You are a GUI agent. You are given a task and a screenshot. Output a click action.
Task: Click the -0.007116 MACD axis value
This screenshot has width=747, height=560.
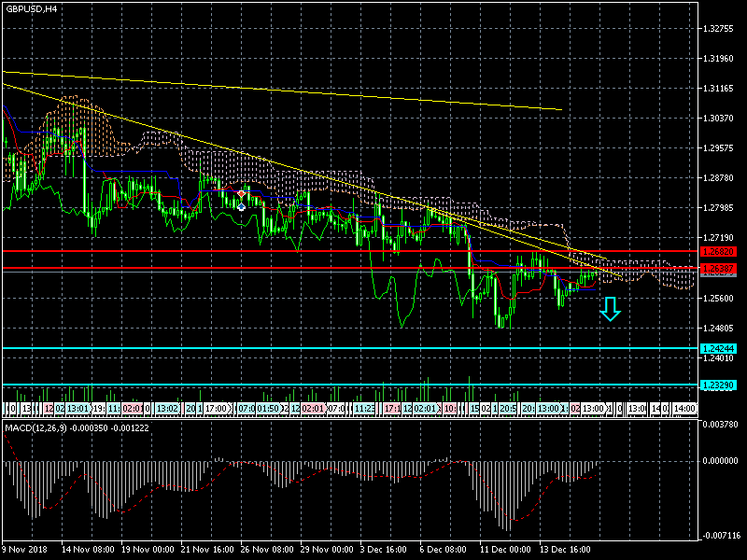pos(719,536)
